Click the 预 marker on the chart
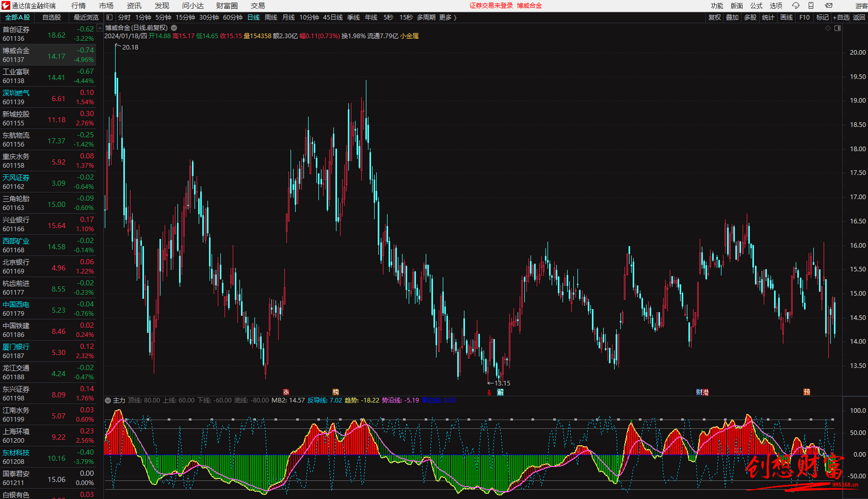 pos(807,392)
